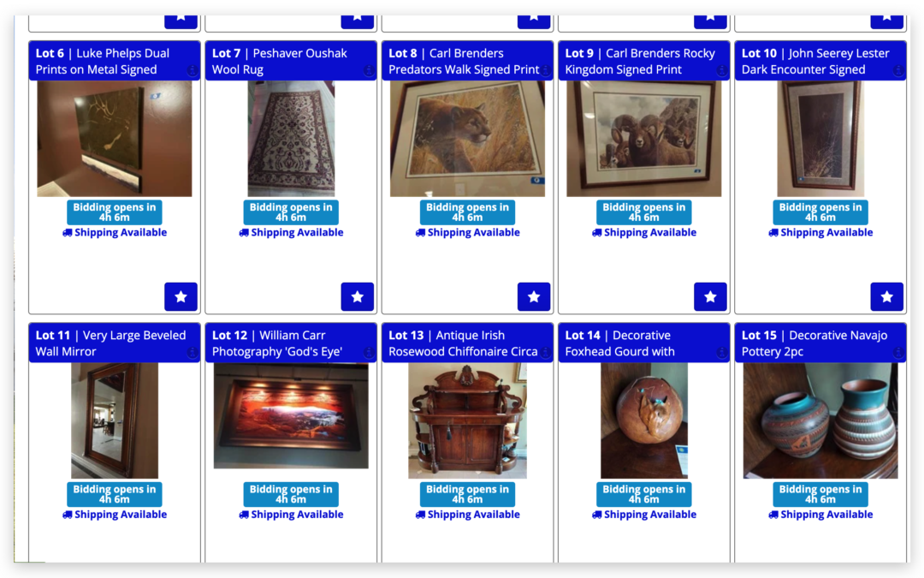Screen dimensions: 924x578
Task: Click Lot 14 Decorative Foxhead Gourd title
Action: click(x=620, y=343)
